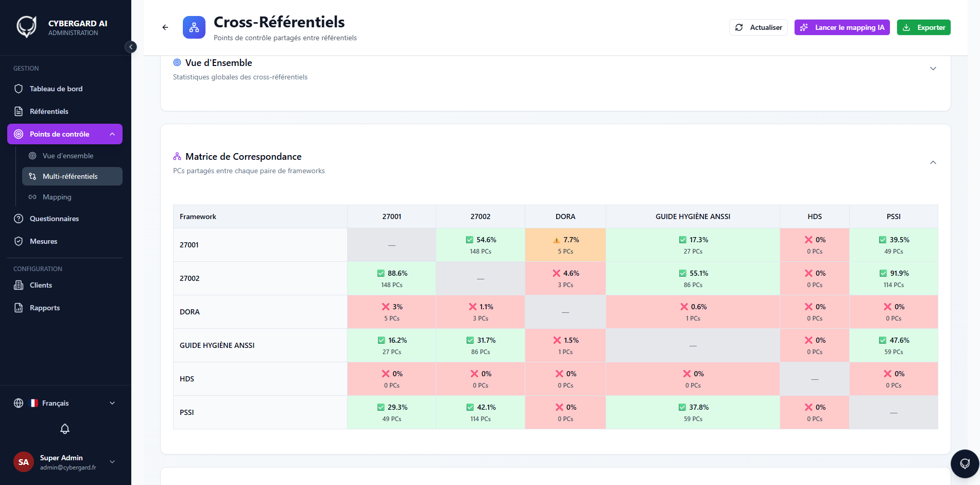980x485 pixels.
Task: Click the Tableau de bord shield icon
Action: click(19, 89)
